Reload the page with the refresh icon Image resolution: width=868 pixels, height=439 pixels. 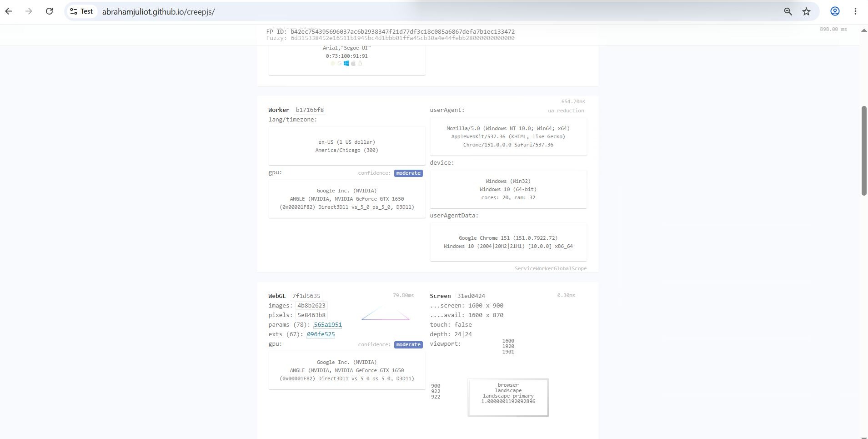[49, 11]
